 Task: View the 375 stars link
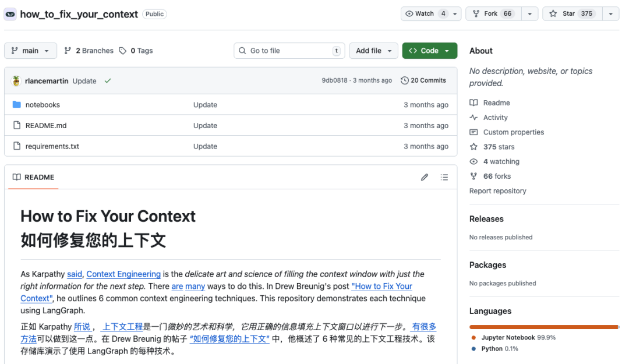point(499,147)
